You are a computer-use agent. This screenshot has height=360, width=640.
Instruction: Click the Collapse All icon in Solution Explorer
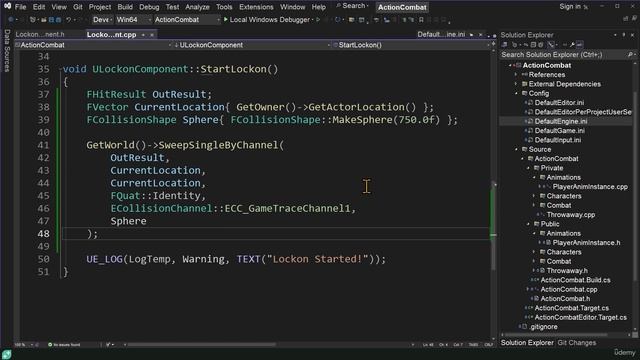click(x=533, y=45)
